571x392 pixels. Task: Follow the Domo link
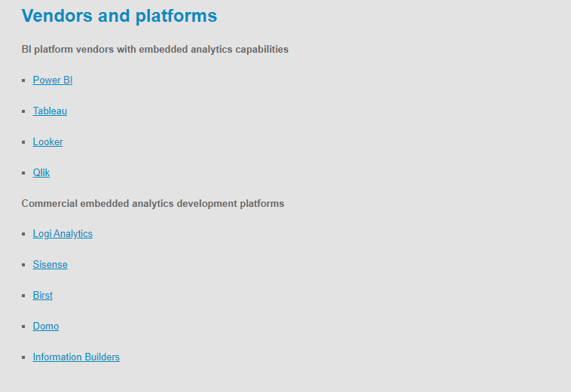(x=46, y=327)
